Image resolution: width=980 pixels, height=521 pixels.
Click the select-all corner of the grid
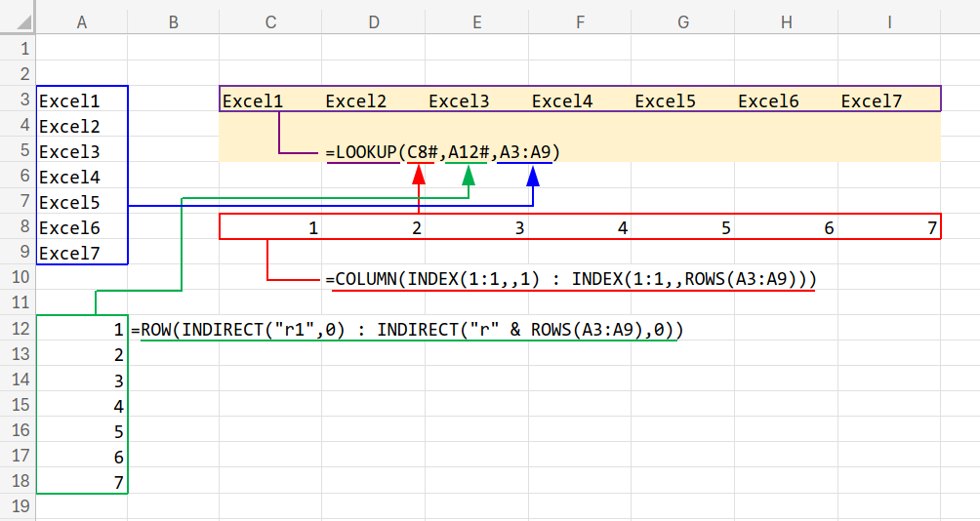coord(18,21)
